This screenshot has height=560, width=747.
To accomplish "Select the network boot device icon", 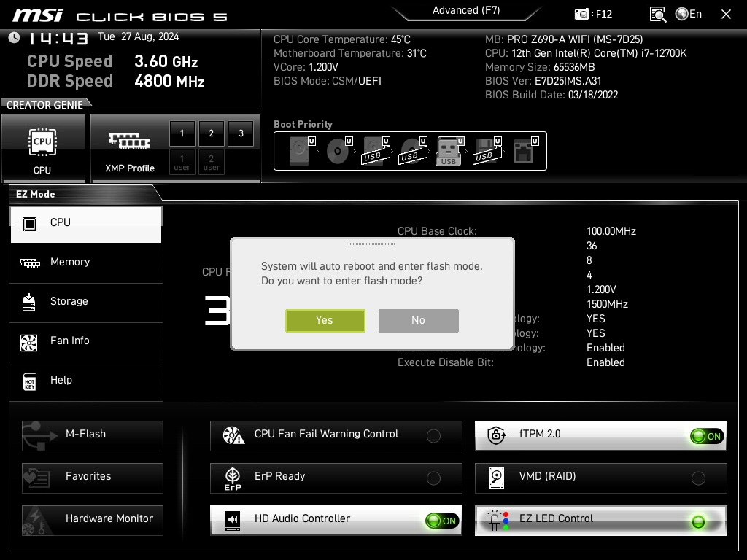I will point(523,151).
